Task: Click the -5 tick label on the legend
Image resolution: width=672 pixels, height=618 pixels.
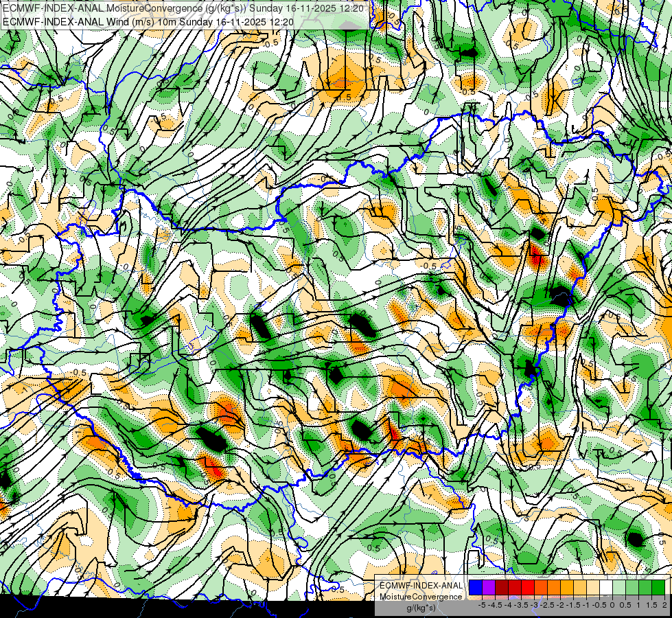Action: [482, 605]
